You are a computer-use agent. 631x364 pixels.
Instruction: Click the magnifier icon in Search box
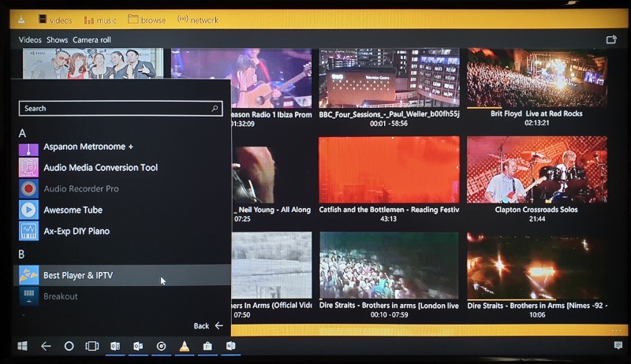pyautogui.click(x=215, y=109)
